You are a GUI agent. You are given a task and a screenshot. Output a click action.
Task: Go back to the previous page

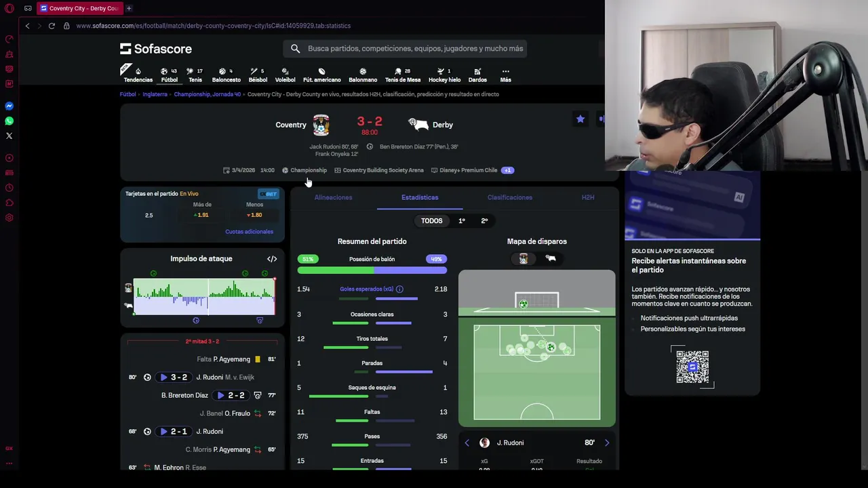(x=27, y=26)
